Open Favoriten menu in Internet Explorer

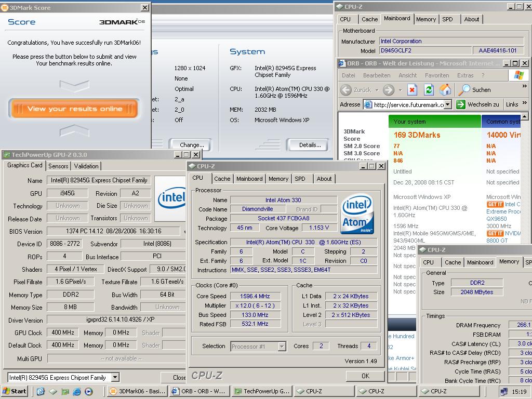tap(437, 75)
